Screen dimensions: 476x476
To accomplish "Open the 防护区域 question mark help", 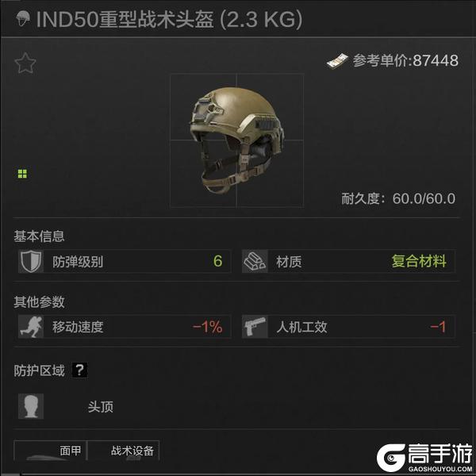I will [79, 370].
